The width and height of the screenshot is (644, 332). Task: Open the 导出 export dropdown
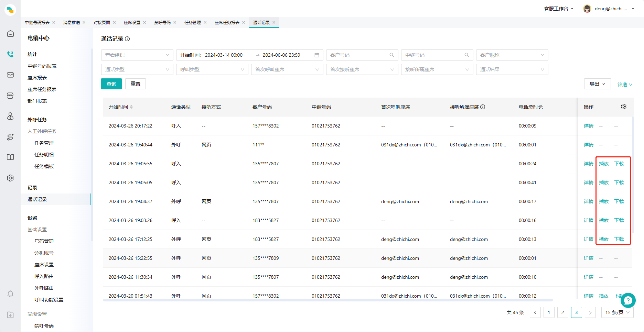coord(598,84)
